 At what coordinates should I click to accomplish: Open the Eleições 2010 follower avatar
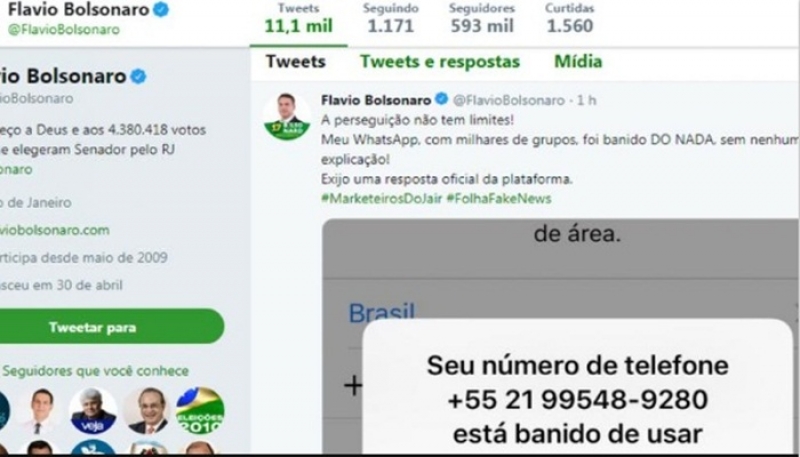[200, 411]
